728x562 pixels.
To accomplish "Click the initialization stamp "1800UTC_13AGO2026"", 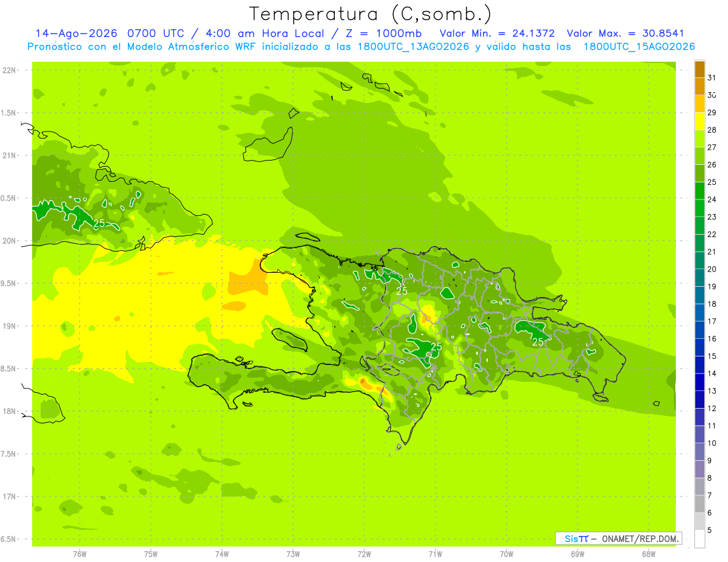I will point(414,47).
